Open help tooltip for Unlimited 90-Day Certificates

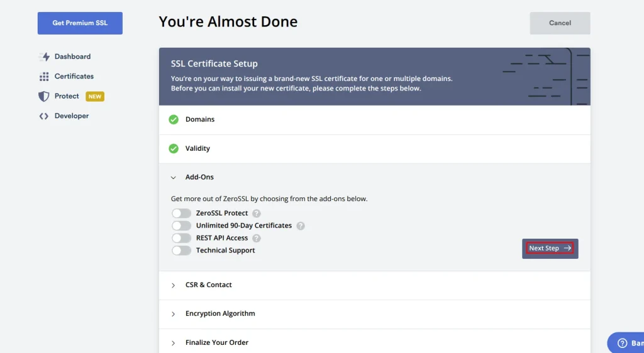301,226
